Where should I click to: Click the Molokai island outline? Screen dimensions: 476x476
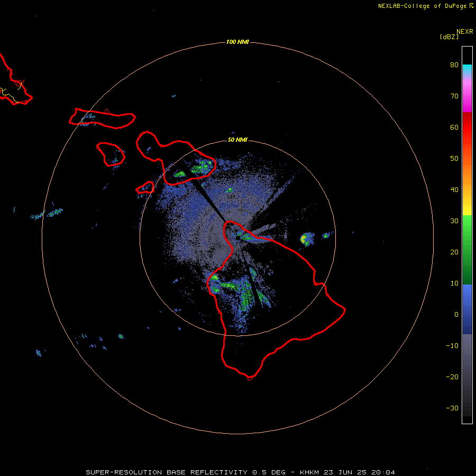click(x=102, y=118)
